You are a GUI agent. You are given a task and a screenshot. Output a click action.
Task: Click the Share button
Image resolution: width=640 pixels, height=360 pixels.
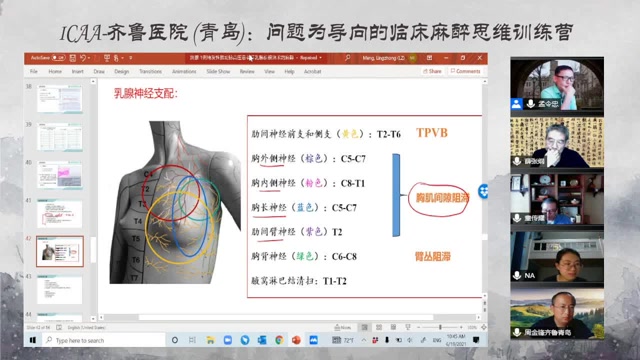[432, 71]
